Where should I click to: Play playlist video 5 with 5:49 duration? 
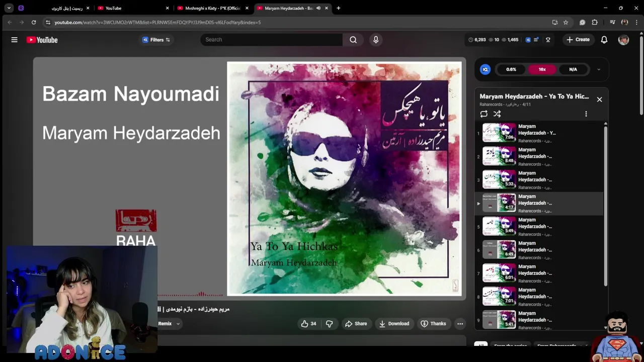pyautogui.click(x=539, y=227)
